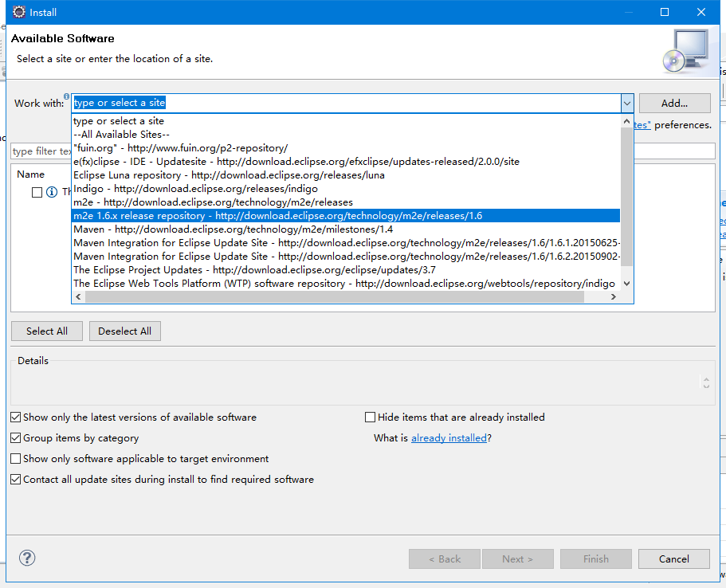Screen dimensions: 726x588
Task: Click the Name column header
Action: [x=30, y=174]
